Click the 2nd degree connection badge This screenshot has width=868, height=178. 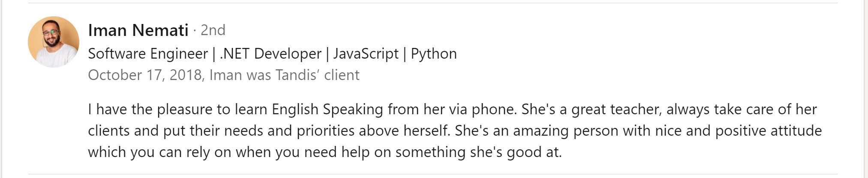[x=213, y=30]
